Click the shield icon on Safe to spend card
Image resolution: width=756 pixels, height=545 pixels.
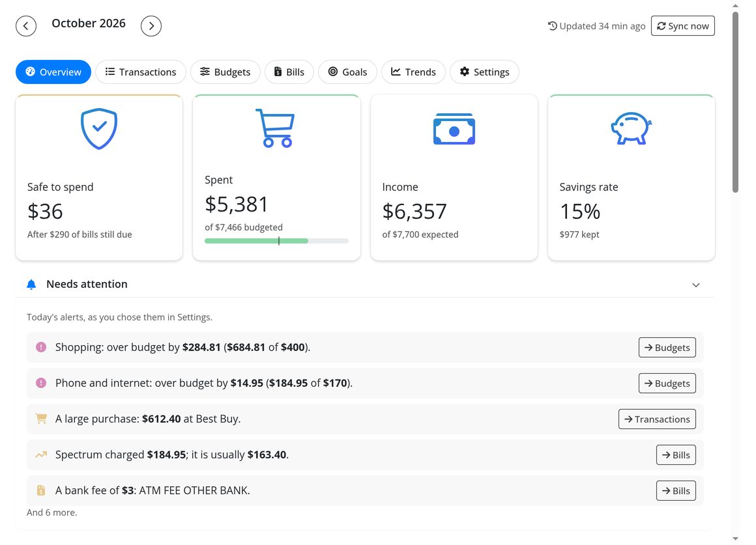pyautogui.click(x=99, y=129)
